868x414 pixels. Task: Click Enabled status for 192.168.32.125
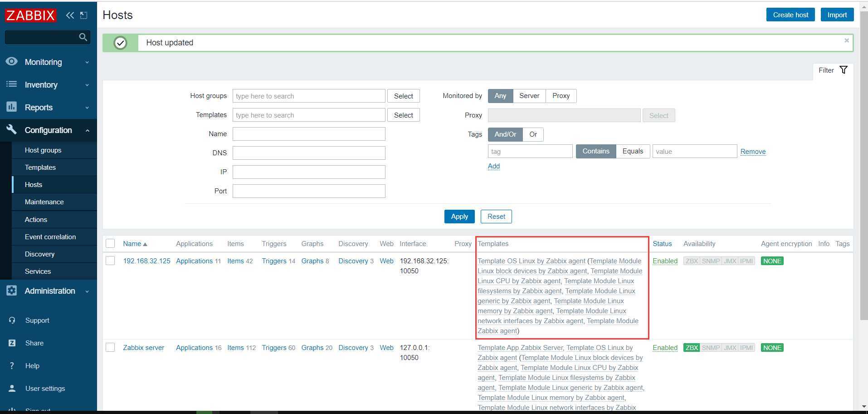665,261
